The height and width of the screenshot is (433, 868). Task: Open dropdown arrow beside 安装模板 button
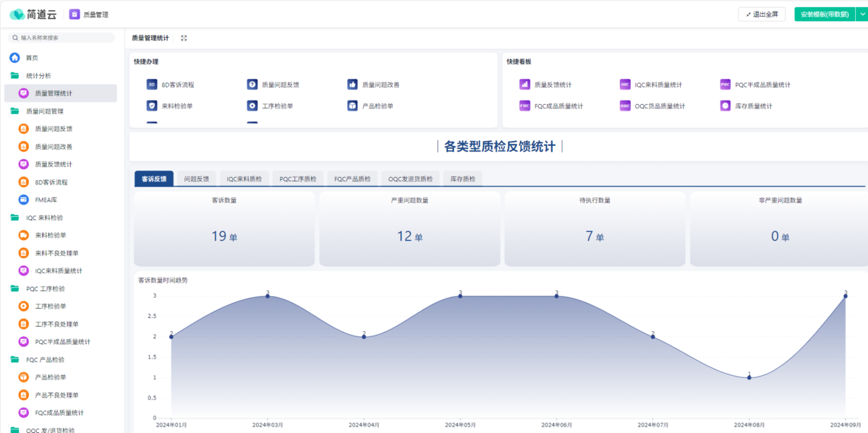click(x=861, y=14)
